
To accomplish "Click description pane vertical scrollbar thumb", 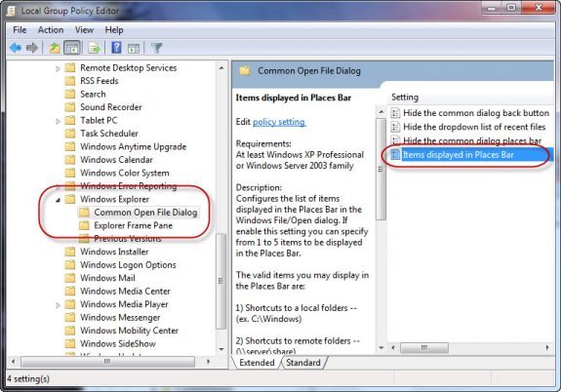I will coord(381,169).
